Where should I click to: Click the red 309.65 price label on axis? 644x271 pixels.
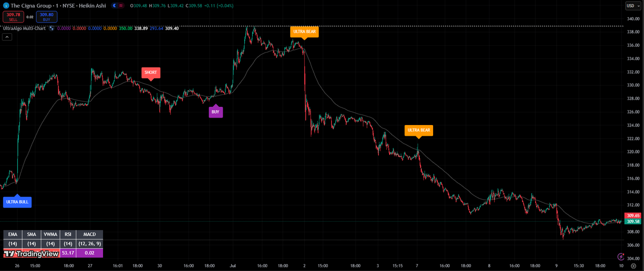point(634,215)
